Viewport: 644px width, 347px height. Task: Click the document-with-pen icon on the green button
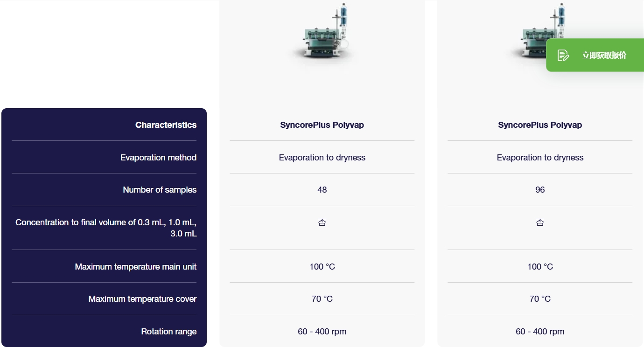(x=563, y=55)
